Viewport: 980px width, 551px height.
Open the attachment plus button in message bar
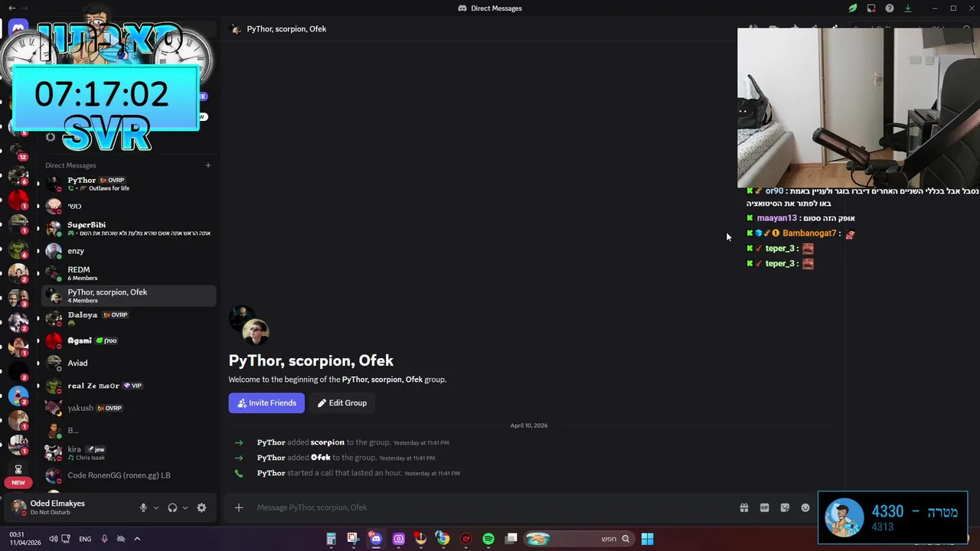[x=239, y=507]
